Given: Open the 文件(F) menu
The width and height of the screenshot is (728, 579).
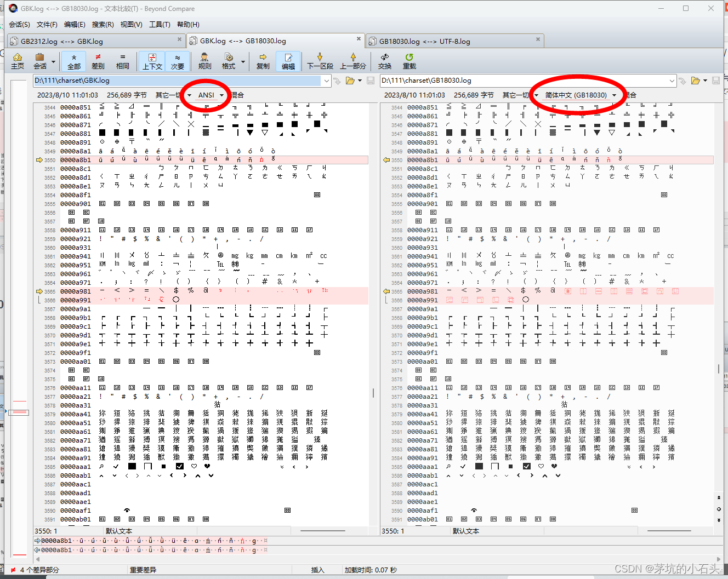Looking at the screenshot, I should pyautogui.click(x=47, y=24).
